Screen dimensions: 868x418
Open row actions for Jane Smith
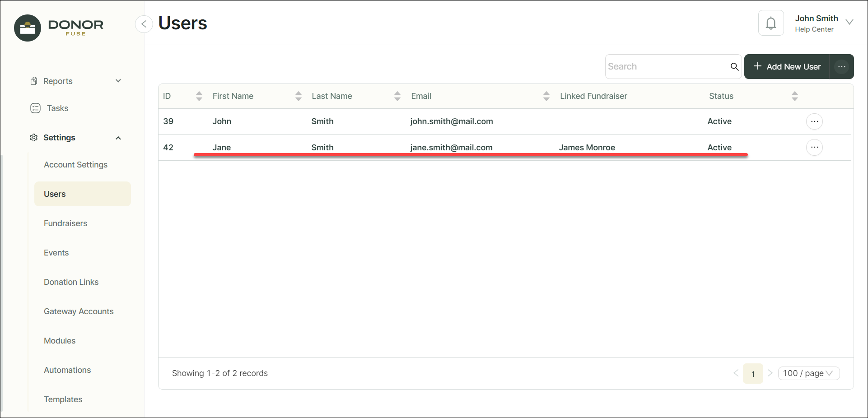point(814,148)
